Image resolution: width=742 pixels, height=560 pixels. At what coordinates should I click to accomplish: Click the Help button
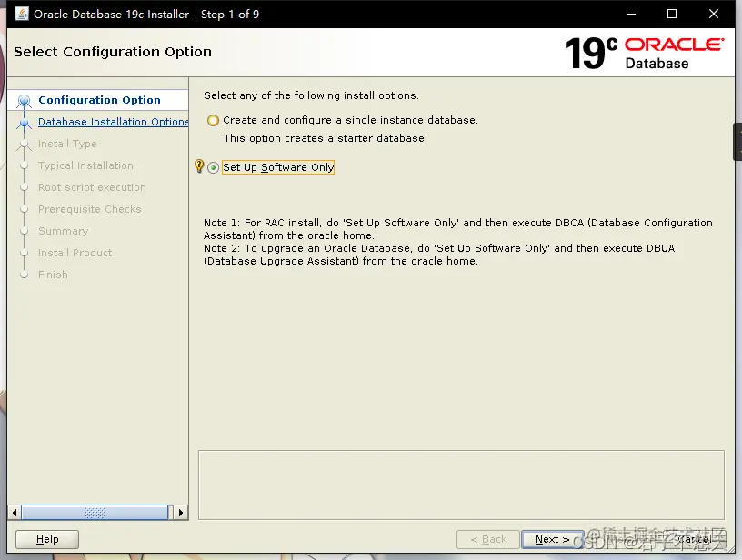point(47,539)
